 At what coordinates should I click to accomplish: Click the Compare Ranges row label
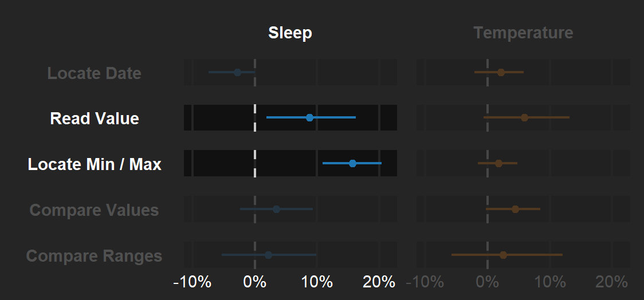(x=94, y=256)
